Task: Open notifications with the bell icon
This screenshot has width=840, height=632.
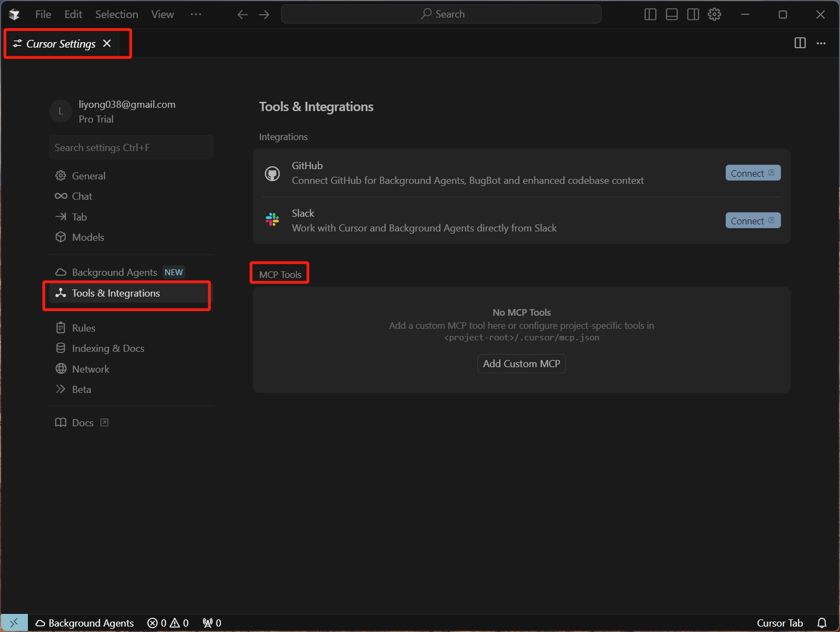Action: [x=822, y=623]
